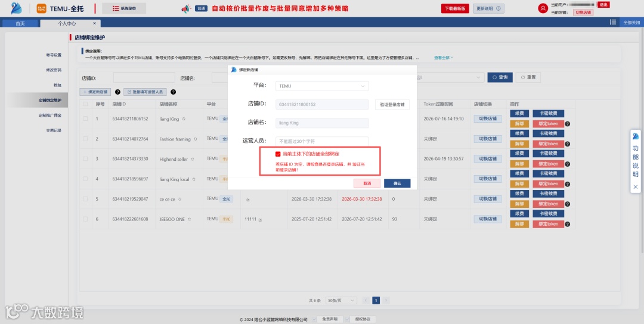Click the 更新说明 button
This screenshot has width=644, height=324.
tap(488, 8)
